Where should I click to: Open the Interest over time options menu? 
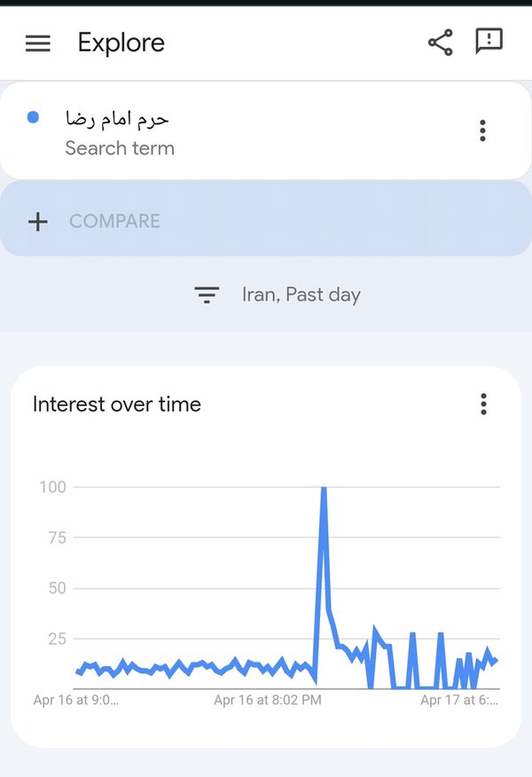point(483,404)
